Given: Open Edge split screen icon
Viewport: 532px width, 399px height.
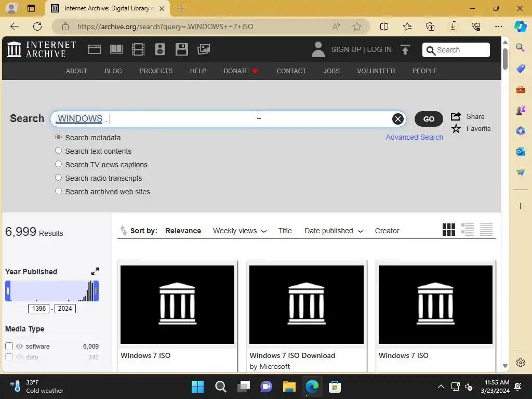Looking at the screenshot, I should [x=384, y=26].
